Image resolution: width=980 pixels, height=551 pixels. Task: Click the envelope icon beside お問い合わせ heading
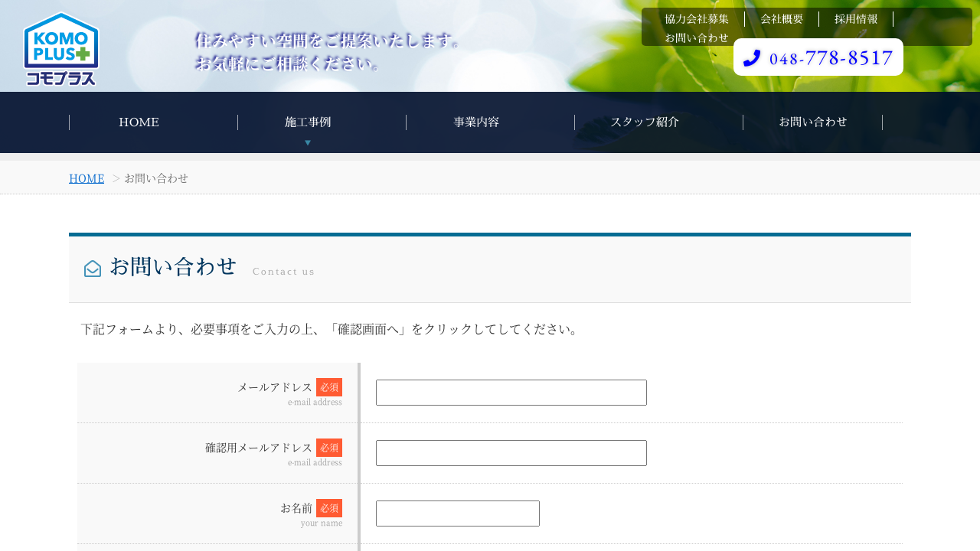(x=93, y=269)
